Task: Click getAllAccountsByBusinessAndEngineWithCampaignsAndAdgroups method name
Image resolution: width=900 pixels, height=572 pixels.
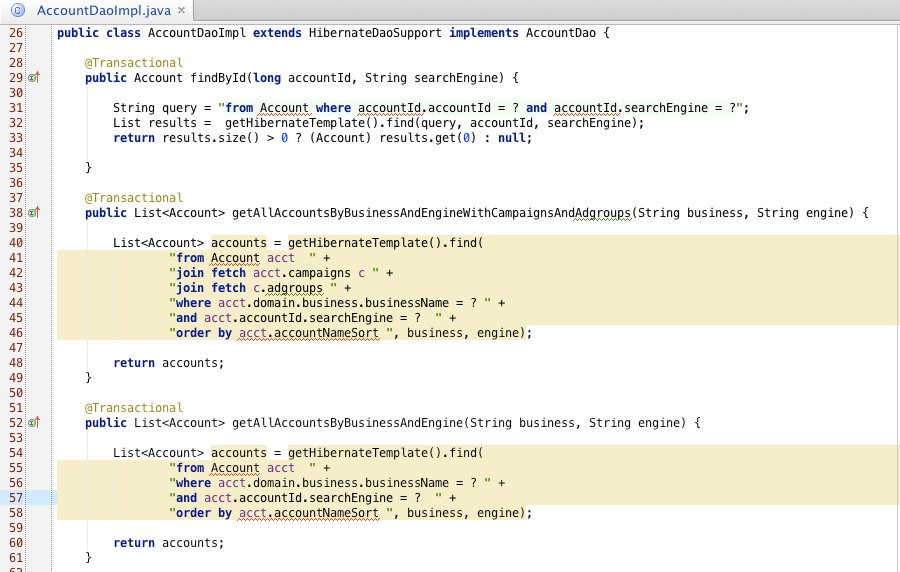Action: tap(431, 213)
